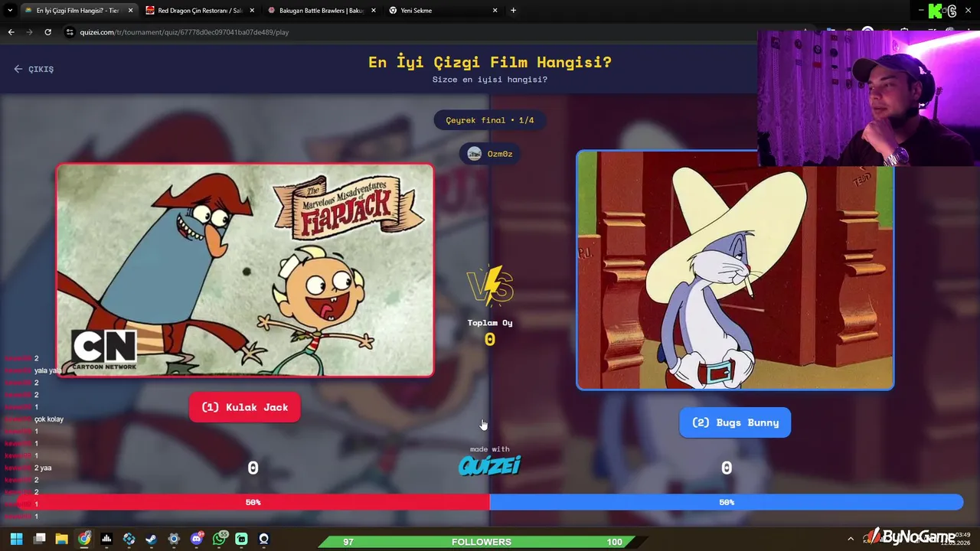
Task: Click the Sizce en iyisi hangisi subtitle
Action: (490, 80)
